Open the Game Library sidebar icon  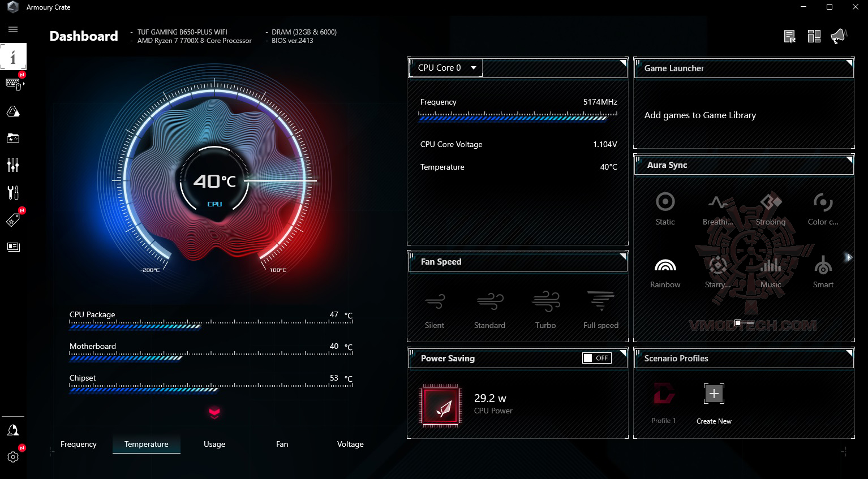tap(13, 138)
